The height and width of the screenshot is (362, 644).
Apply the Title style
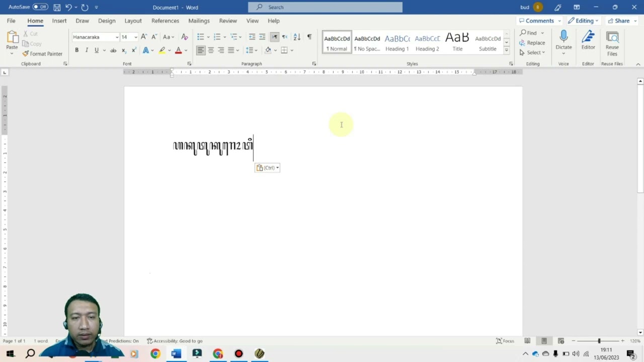point(457,43)
